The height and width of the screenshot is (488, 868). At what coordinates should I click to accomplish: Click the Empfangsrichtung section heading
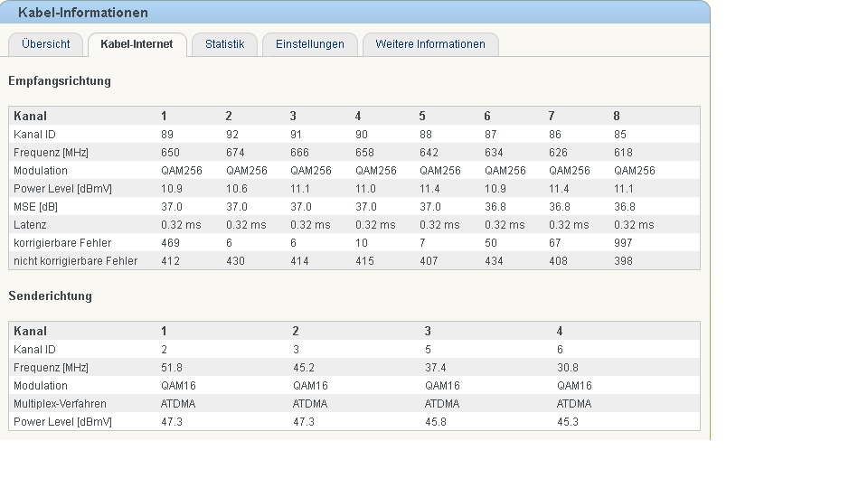pyautogui.click(x=60, y=81)
